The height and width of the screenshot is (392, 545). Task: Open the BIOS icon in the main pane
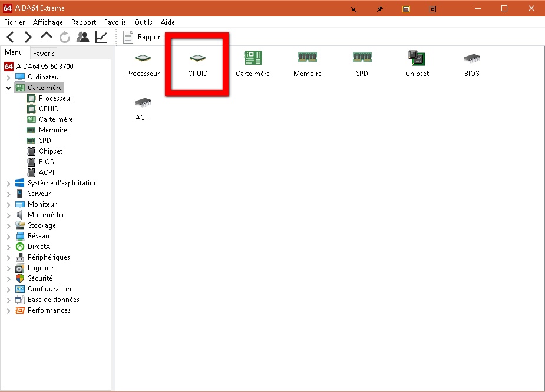point(472,65)
